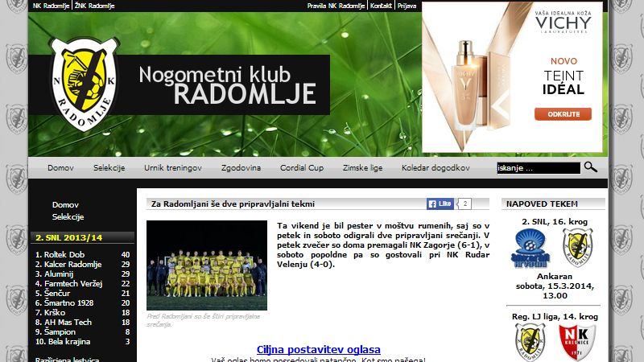
Task: Open the Prijava login link
Action: coord(407,6)
